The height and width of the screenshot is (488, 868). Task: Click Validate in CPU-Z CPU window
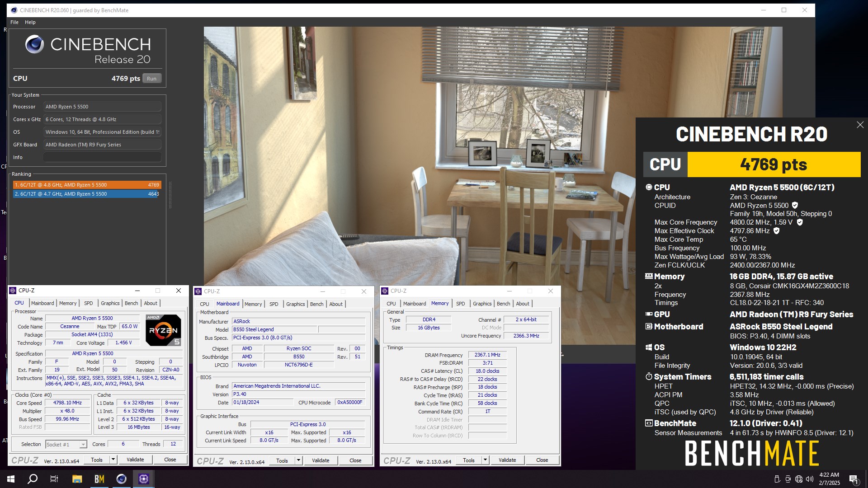pyautogui.click(x=135, y=460)
